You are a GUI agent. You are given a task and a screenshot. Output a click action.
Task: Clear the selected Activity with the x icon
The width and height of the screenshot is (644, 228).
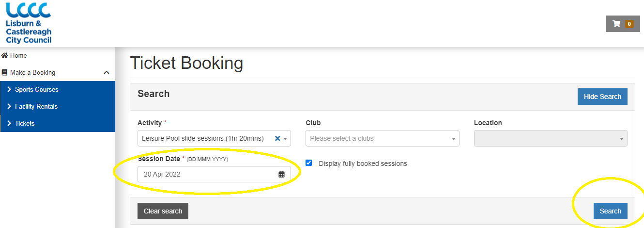pyautogui.click(x=277, y=138)
